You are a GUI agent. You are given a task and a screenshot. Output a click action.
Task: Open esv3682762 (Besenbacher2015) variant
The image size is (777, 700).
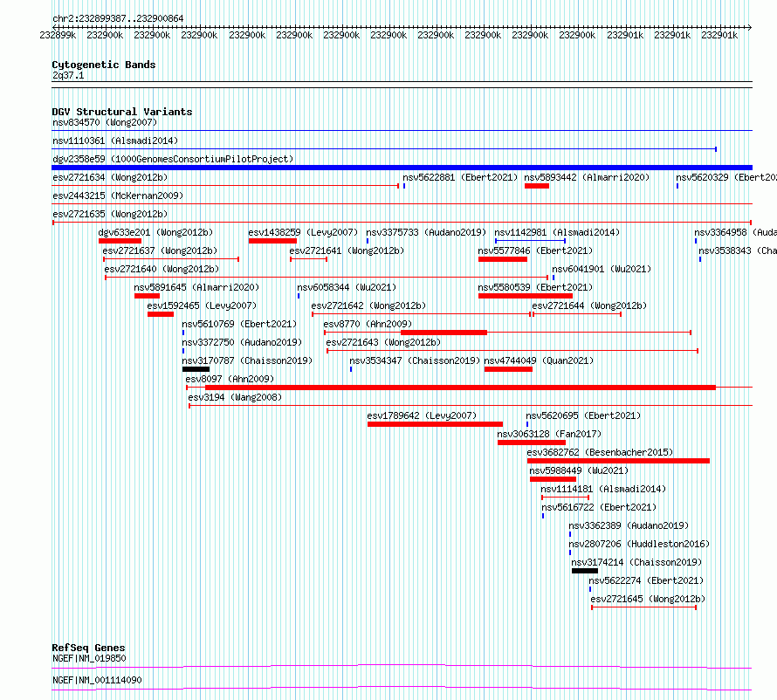coord(600,452)
